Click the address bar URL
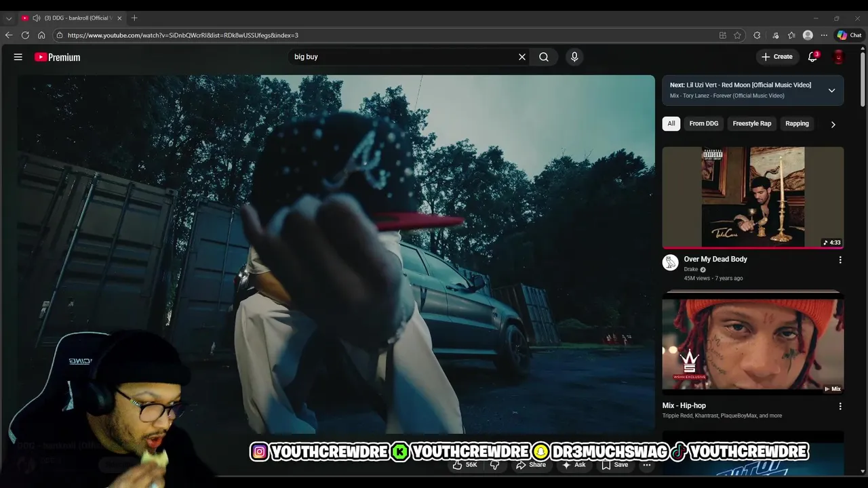 pos(182,35)
